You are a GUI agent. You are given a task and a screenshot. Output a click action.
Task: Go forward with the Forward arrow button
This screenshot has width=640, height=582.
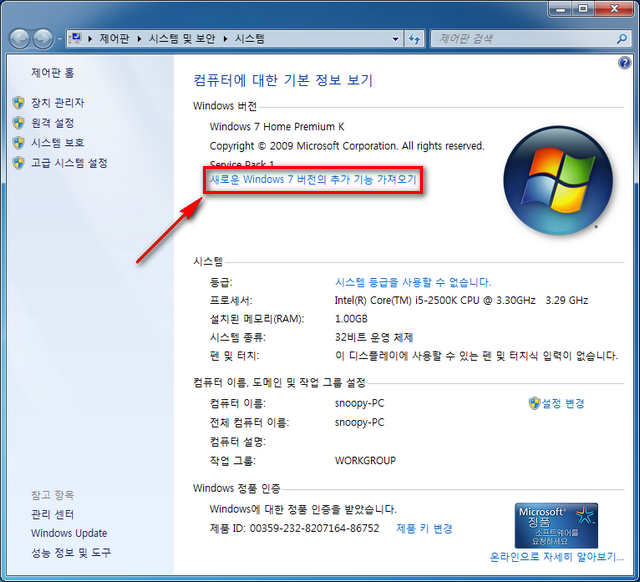click(x=43, y=39)
